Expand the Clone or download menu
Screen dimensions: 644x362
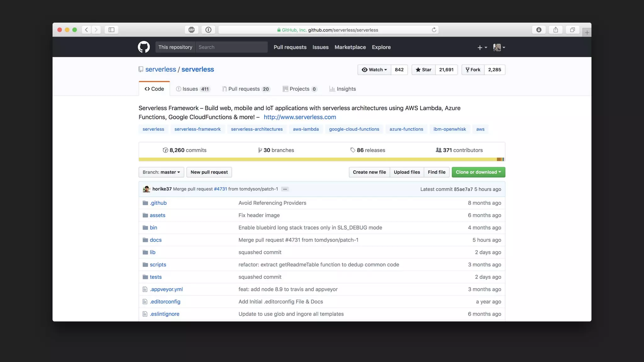tap(478, 172)
